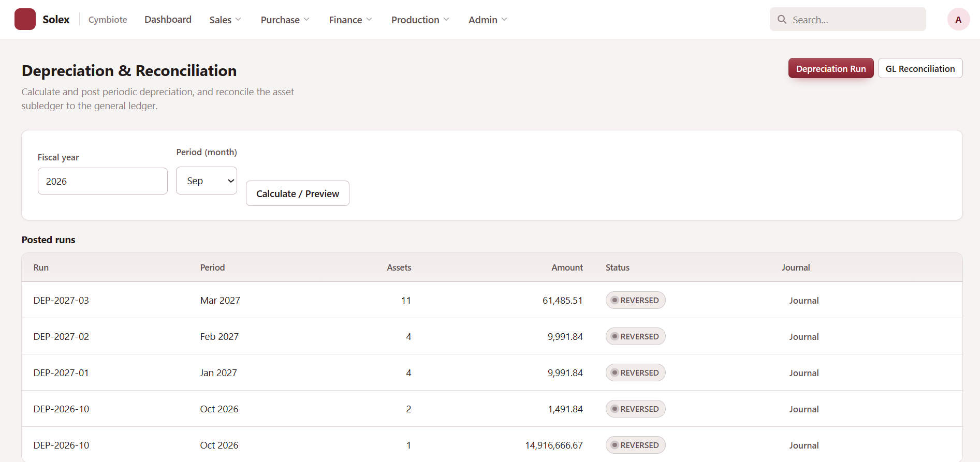Screen dimensions: 980x462
Task: Click amount 14,916,666.67
Action: pyautogui.click(x=553, y=445)
